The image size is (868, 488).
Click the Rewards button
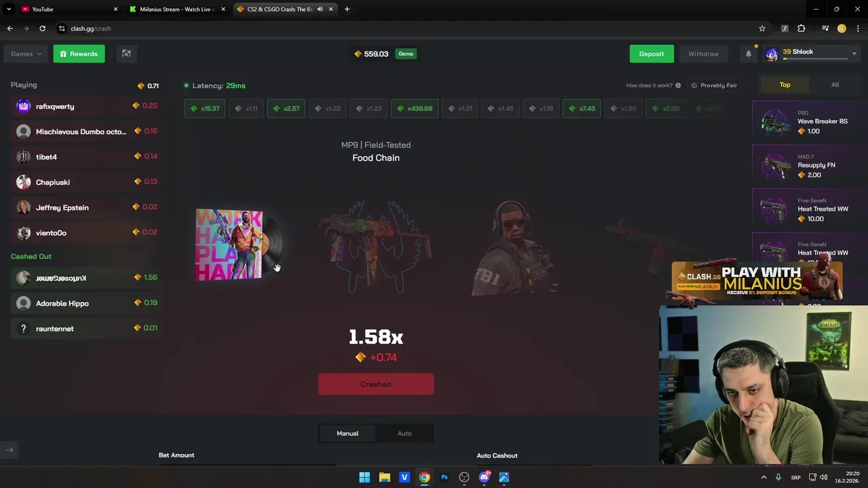(79, 54)
